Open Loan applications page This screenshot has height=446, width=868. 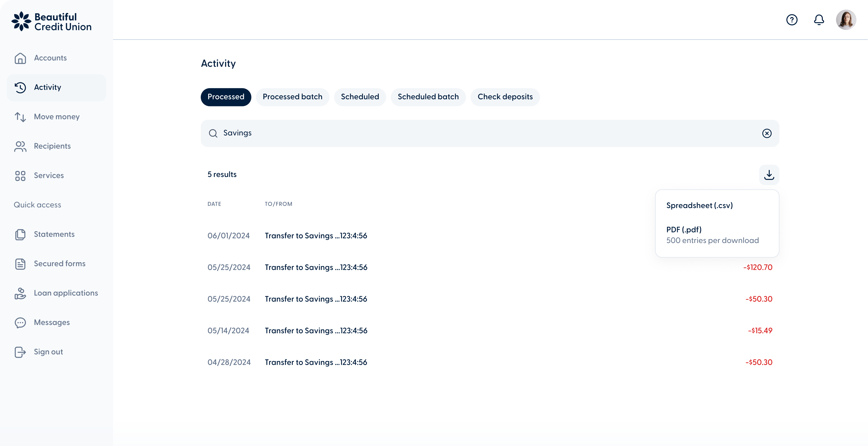pyautogui.click(x=66, y=293)
